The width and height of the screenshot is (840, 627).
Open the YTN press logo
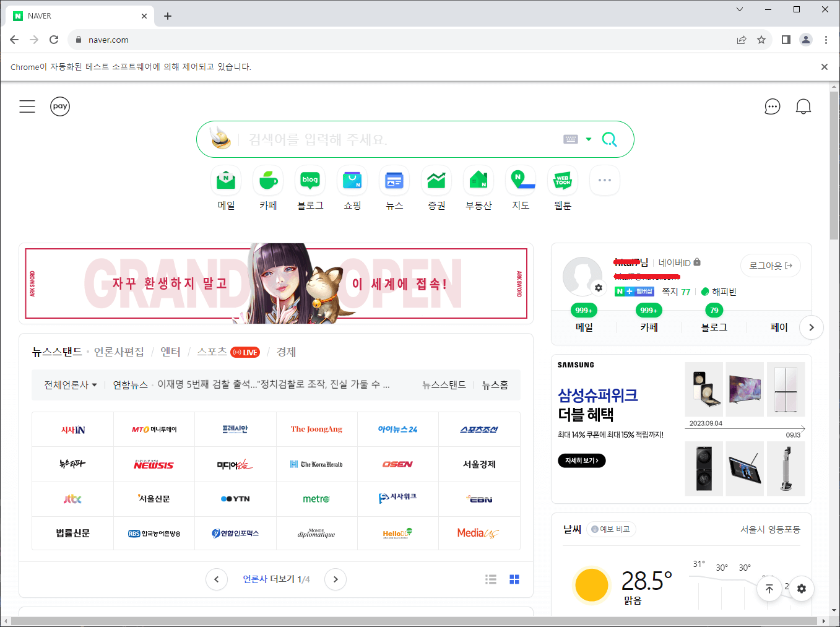[235, 499]
